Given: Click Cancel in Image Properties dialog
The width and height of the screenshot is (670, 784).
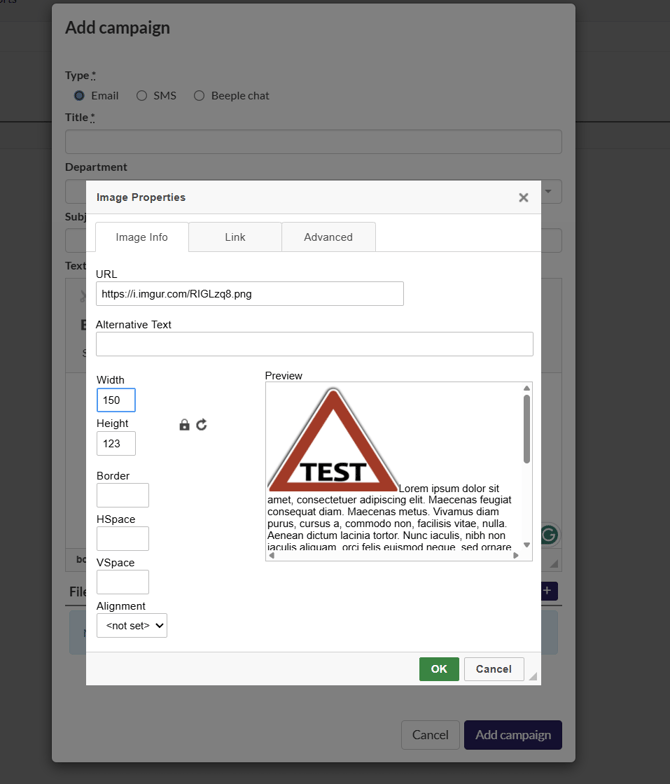Looking at the screenshot, I should [493, 669].
